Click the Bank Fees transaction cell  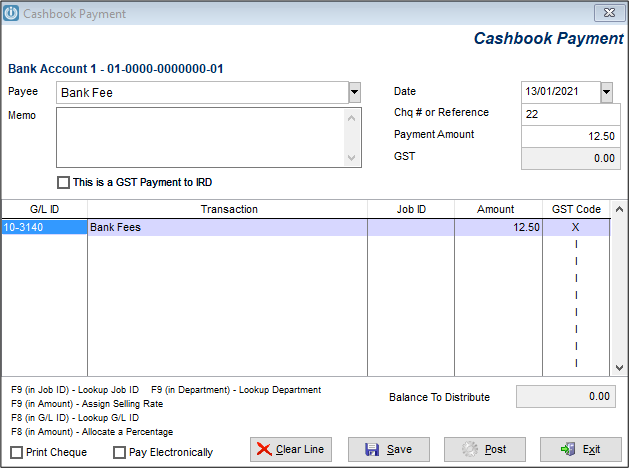coord(227,227)
